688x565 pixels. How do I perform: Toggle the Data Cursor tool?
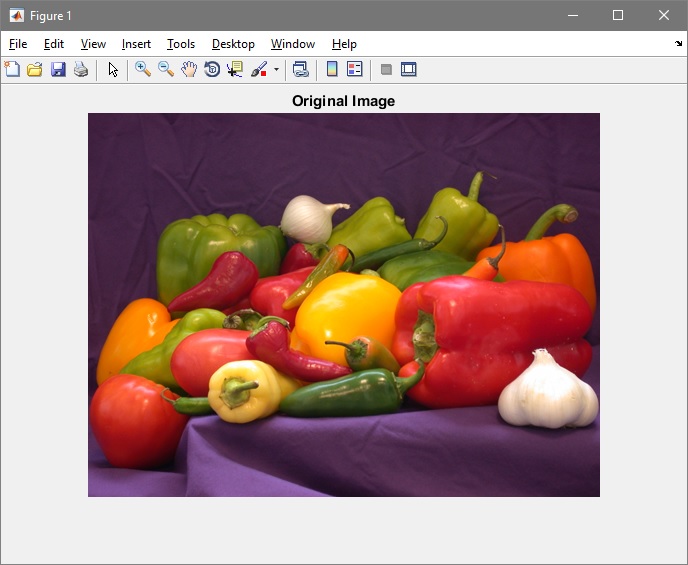[235, 69]
